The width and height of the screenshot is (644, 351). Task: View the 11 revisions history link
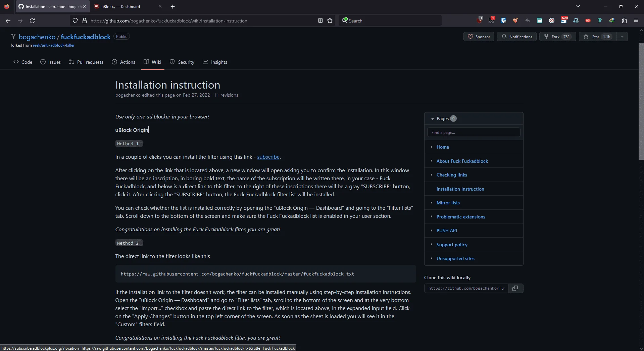pos(226,95)
